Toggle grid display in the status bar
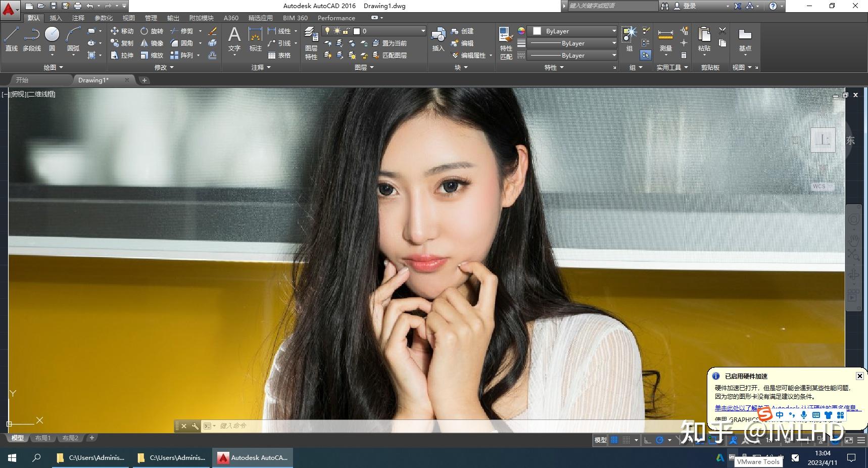 tap(614, 440)
